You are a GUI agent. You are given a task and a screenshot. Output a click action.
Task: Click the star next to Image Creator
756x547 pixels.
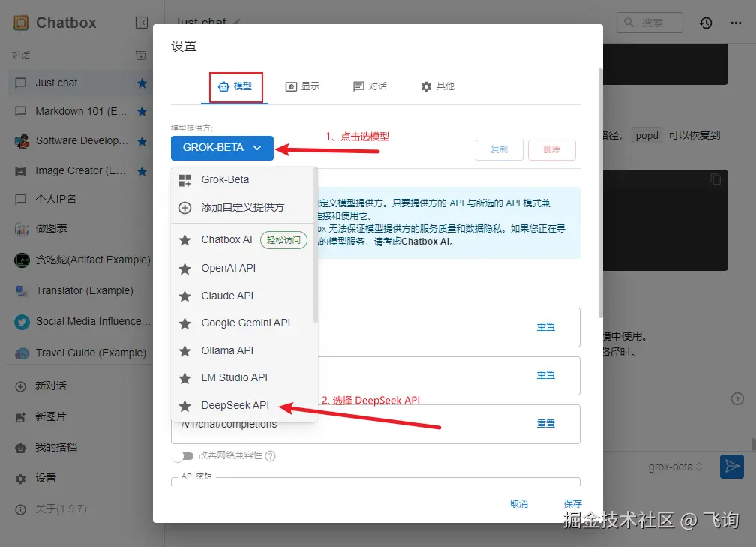pyautogui.click(x=142, y=171)
